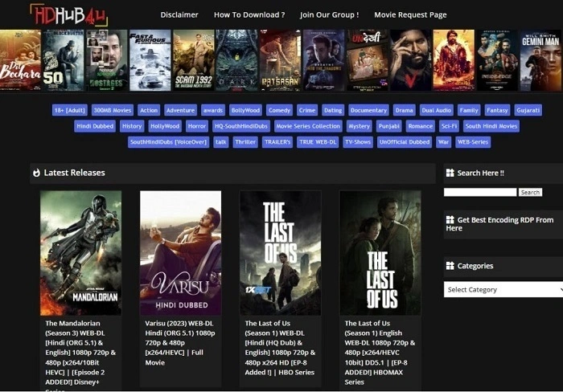Viewport: 563px width, 392px height.
Task: Click the flame icon beside Latest Releases
Action: click(35, 173)
